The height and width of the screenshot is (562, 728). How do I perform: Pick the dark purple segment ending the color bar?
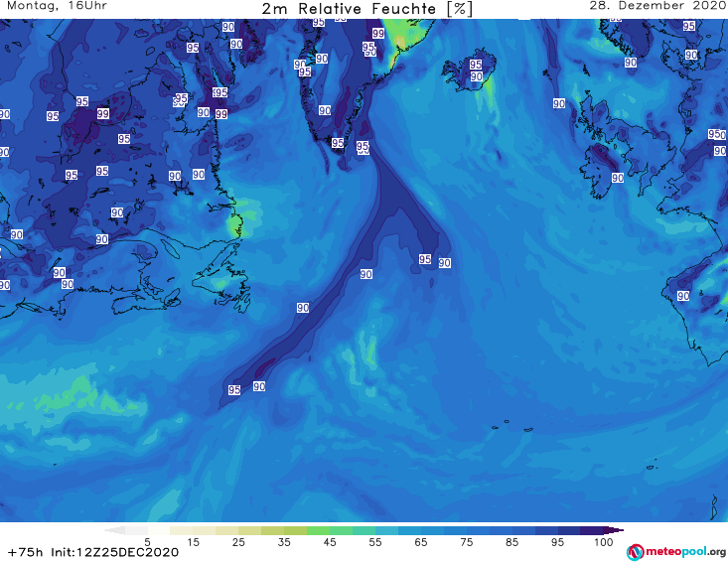click(x=614, y=530)
